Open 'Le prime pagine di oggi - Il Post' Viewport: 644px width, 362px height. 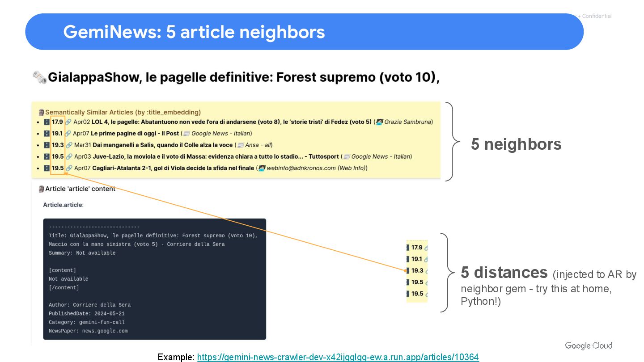pos(135,133)
